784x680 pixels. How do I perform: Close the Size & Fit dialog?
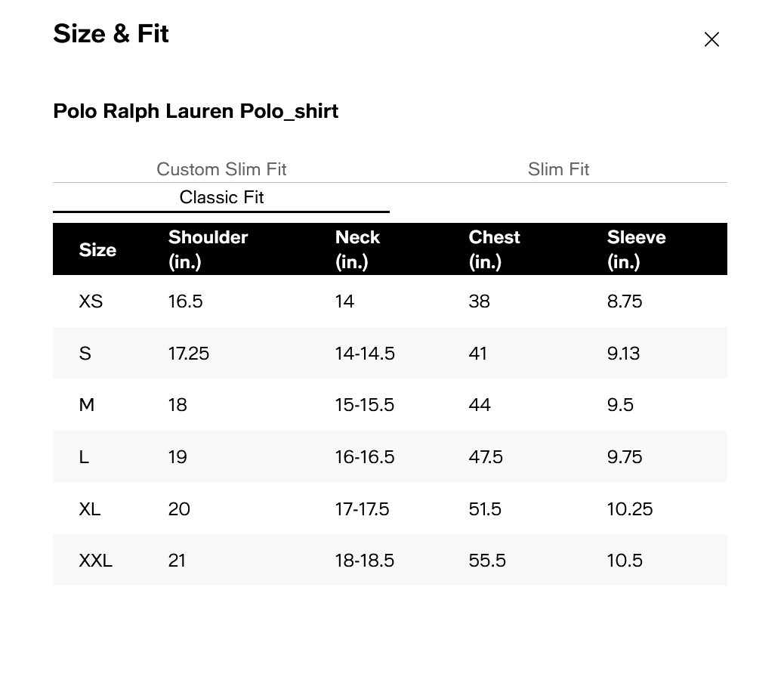click(711, 39)
